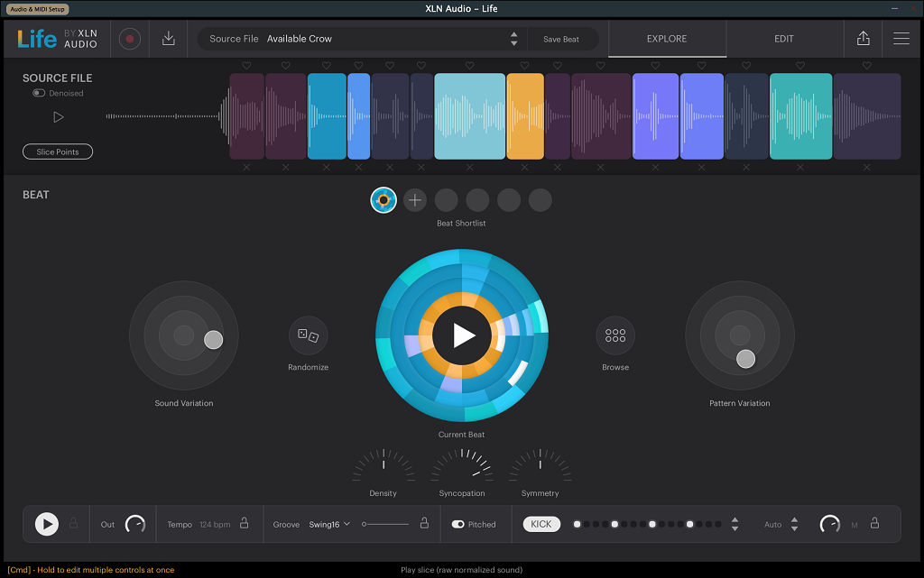The height and width of the screenshot is (578, 924).
Task: Toggle the fifth KICK sequencer step
Action: point(614,524)
